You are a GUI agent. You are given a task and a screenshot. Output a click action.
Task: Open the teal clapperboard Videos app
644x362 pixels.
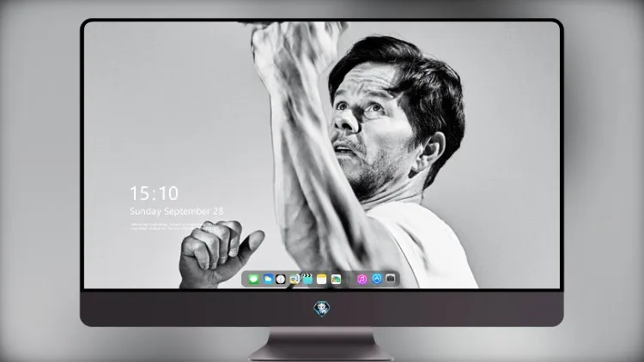[x=307, y=279]
